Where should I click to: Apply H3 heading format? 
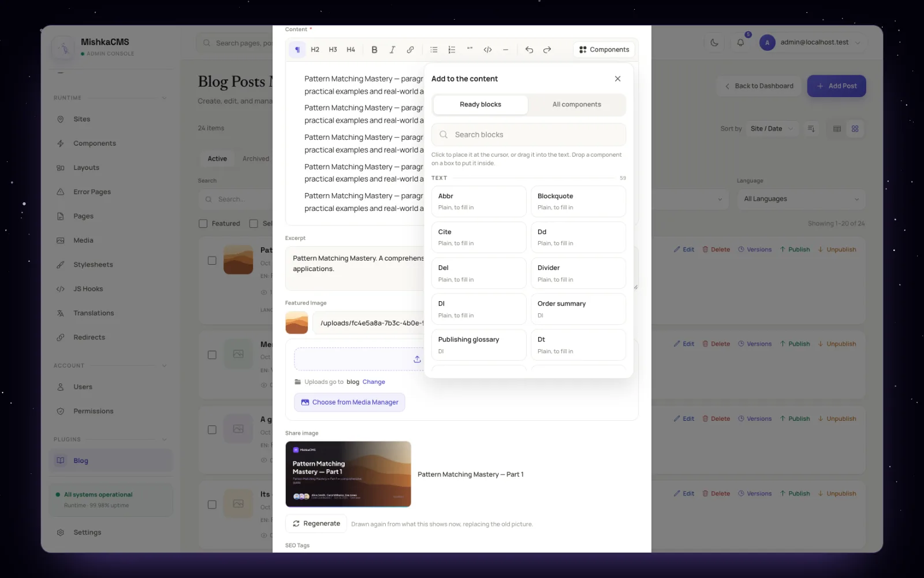pyautogui.click(x=333, y=50)
